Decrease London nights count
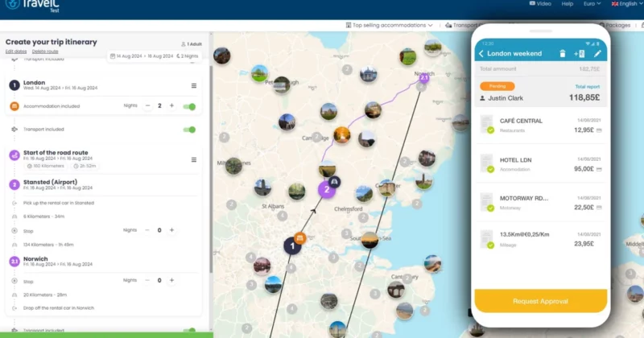This screenshot has height=338, width=644. click(x=147, y=106)
